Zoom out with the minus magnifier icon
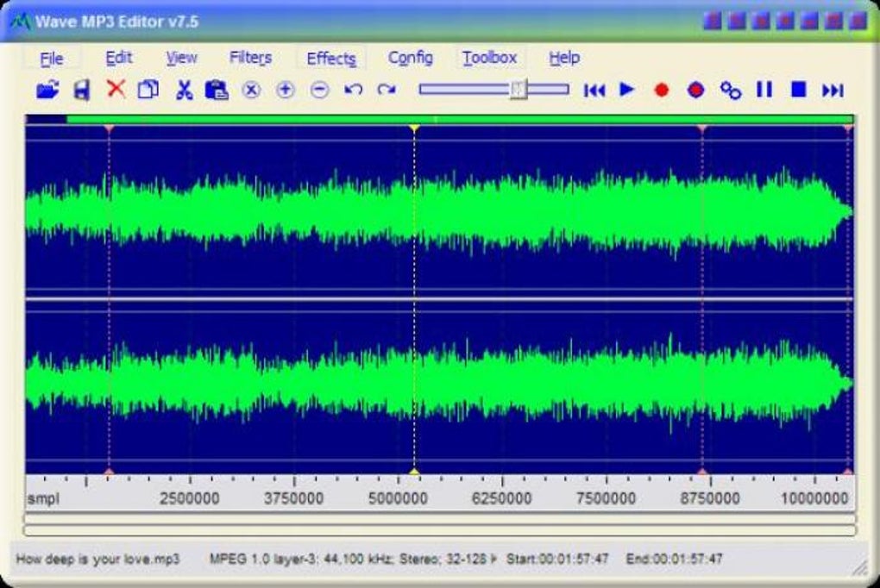This screenshot has height=588, width=880. click(x=319, y=90)
